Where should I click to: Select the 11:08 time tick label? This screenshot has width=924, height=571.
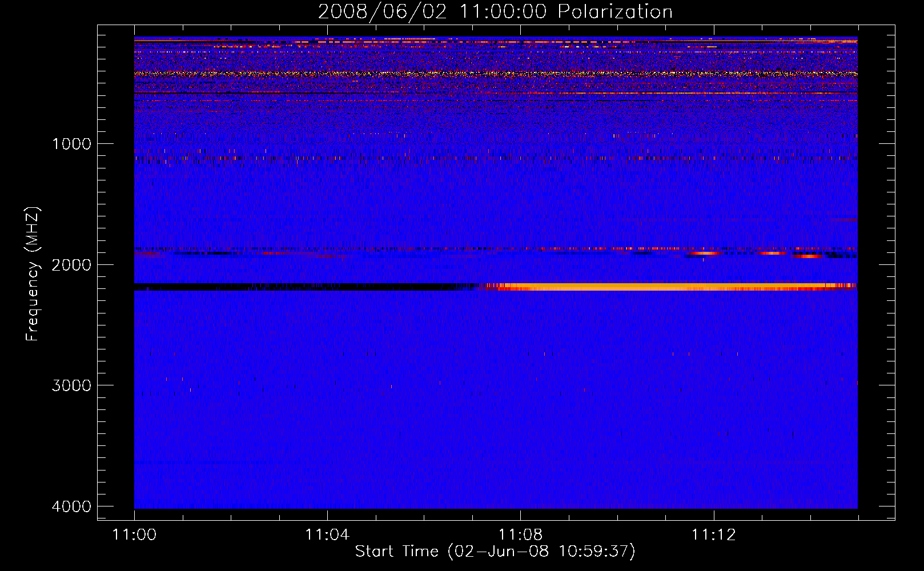(x=520, y=534)
